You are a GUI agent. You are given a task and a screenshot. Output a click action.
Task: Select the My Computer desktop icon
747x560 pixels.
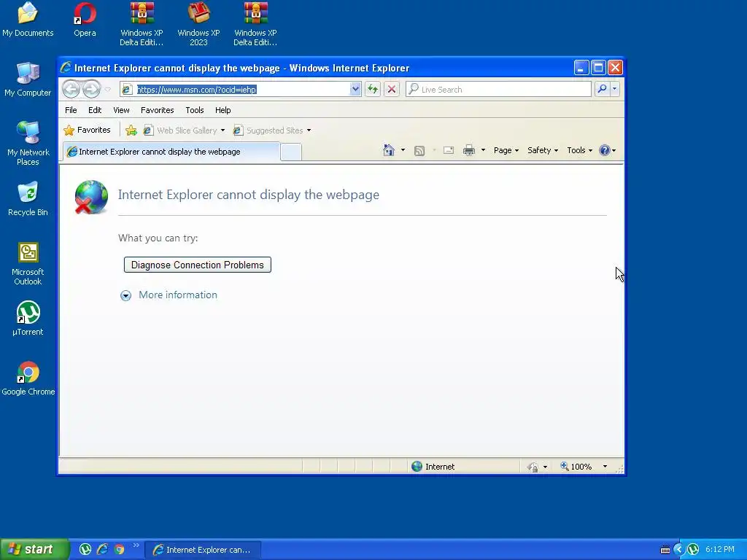(x=28, y=79)
